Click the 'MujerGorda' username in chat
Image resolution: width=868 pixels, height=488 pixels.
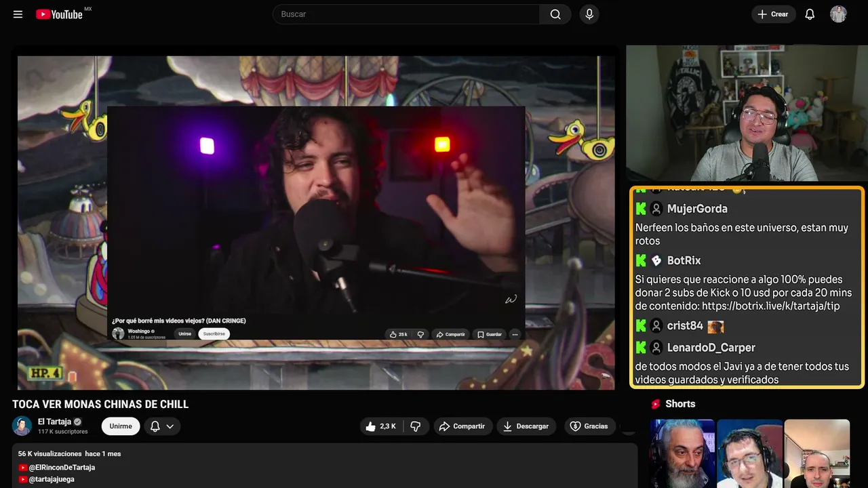697,209
